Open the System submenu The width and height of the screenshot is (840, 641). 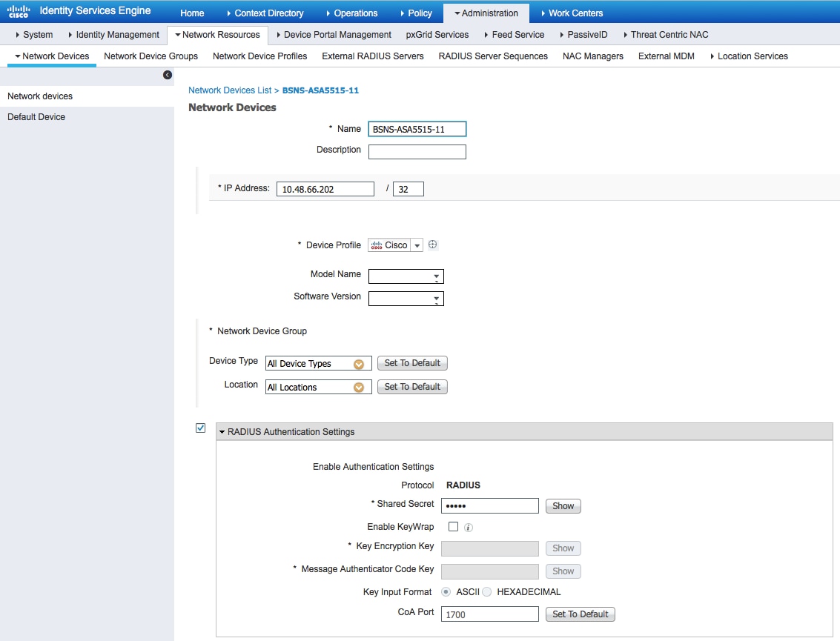[x=34, y=35]
